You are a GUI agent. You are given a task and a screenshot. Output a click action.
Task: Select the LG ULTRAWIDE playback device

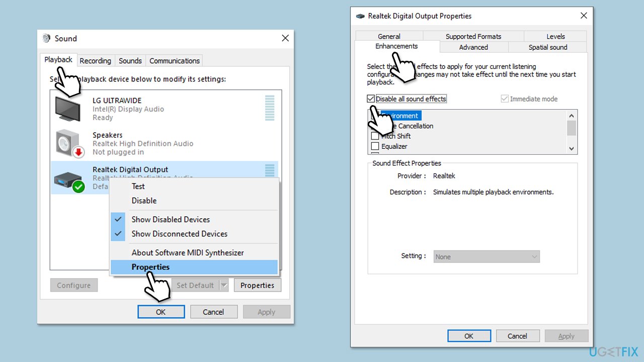[x=164, y=109]
